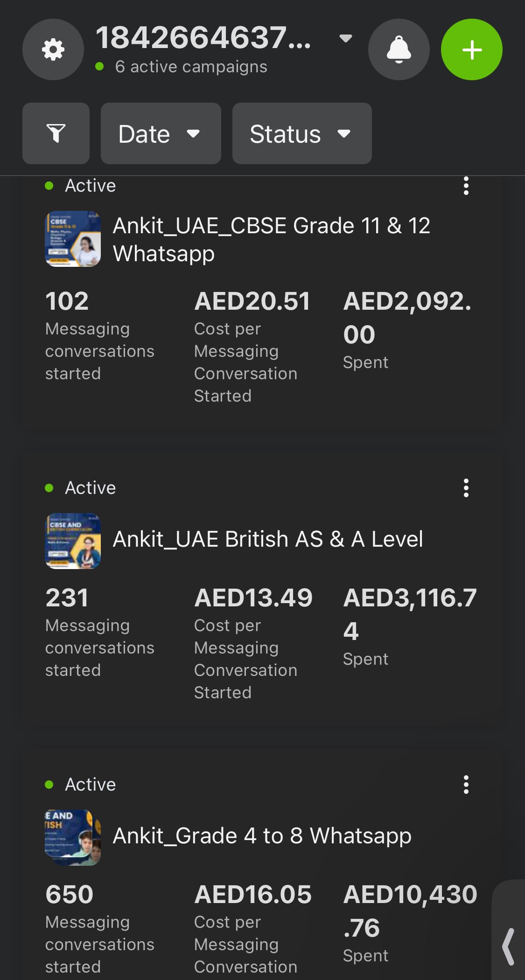Tap the AED3,116.74 Spent metric
Image resolution: width=525 pixels, height=980 pixels.
[x=410, y=625]
